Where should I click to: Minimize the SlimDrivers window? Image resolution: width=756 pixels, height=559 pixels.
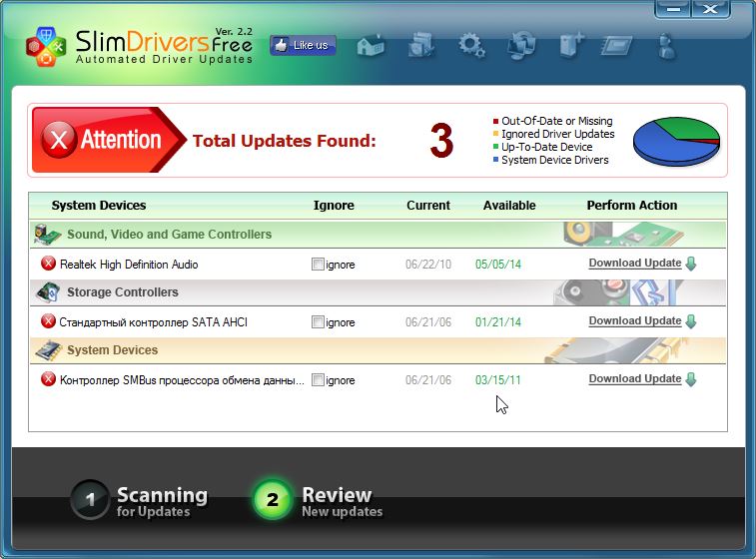[x=673, y=9]
